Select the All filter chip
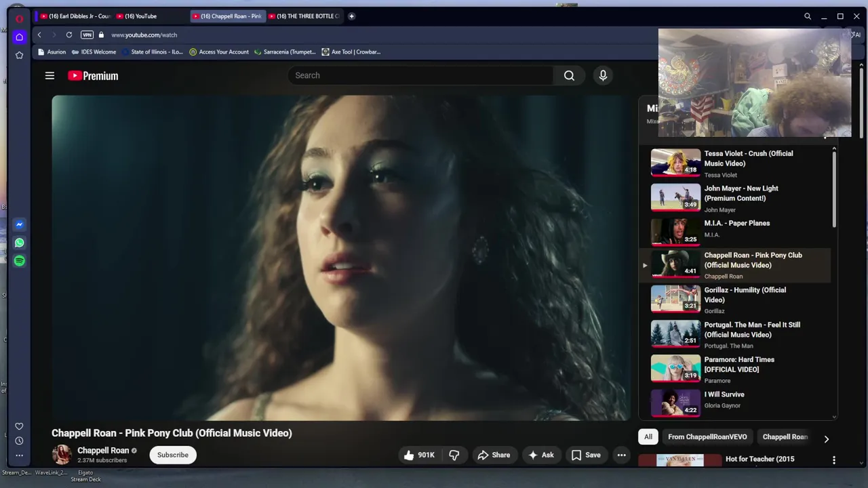Screen dimensions: 868x488 pyautogui.click(x=648, y=437)
